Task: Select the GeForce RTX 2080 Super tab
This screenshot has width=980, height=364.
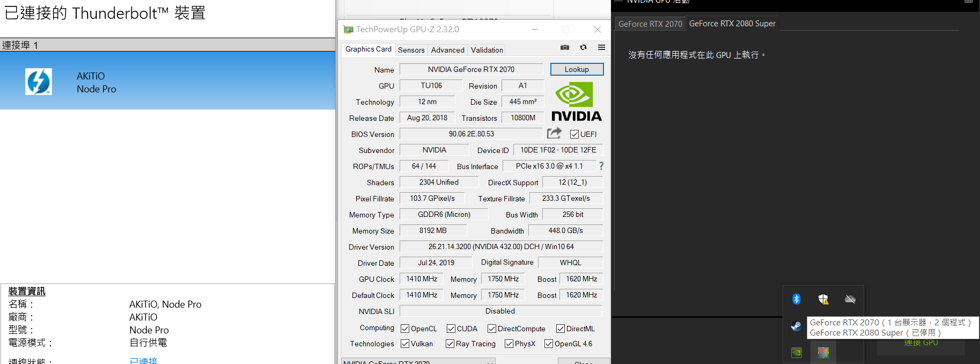Action: [x=732, y=24]
